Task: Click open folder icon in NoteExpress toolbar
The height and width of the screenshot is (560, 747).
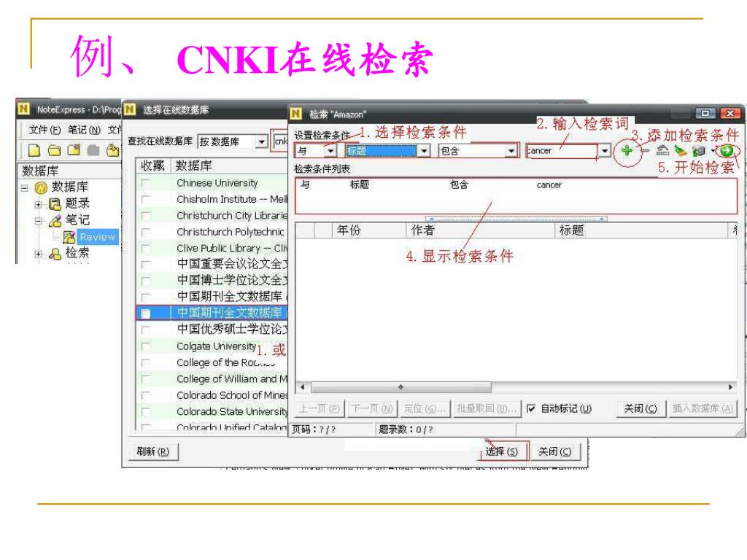Action: (x=54, y=150)
